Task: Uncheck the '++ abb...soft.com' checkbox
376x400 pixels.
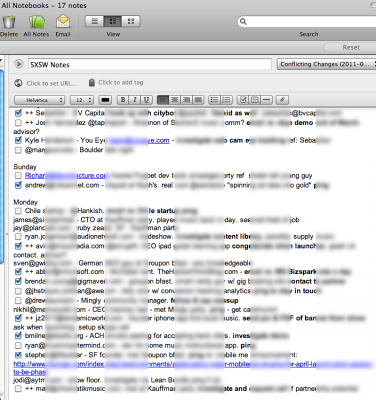Action: pyautogui.click(x=18, y=272)
